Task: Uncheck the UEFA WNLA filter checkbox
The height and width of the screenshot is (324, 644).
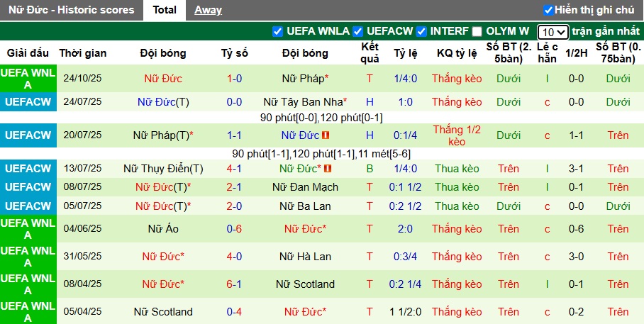Action: 278,31
